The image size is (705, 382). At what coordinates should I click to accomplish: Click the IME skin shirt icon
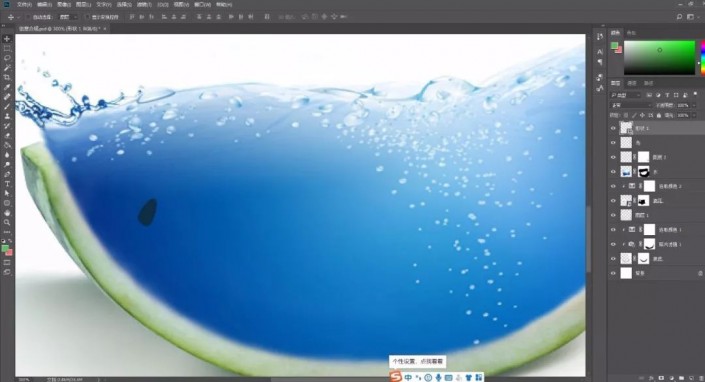pos(469,378)
